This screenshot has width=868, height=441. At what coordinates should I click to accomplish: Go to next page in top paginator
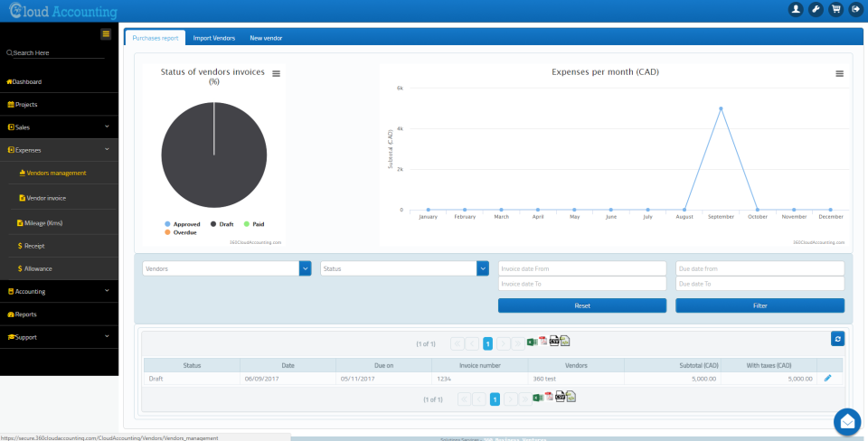pyautogui.click(x=504, y=343)
